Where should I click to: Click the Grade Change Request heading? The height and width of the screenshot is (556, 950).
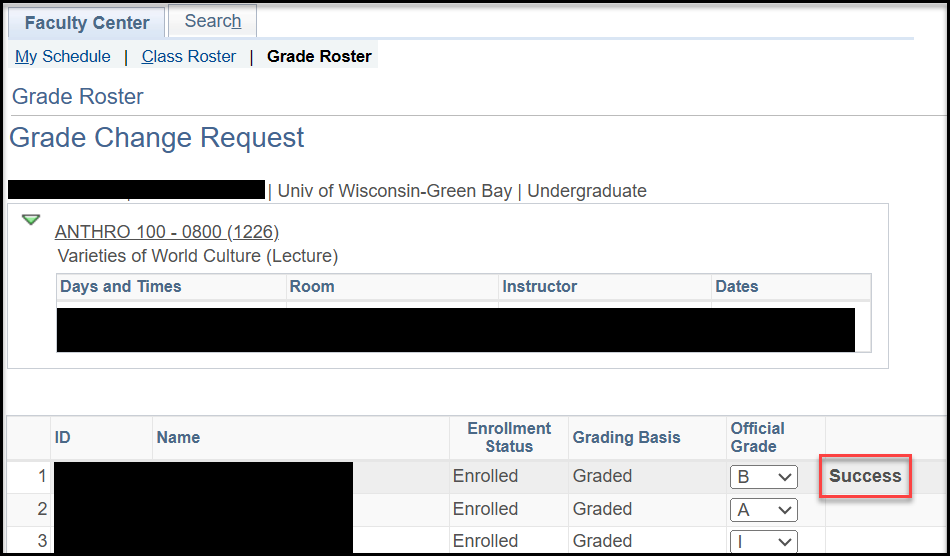[x=157, y=138]
